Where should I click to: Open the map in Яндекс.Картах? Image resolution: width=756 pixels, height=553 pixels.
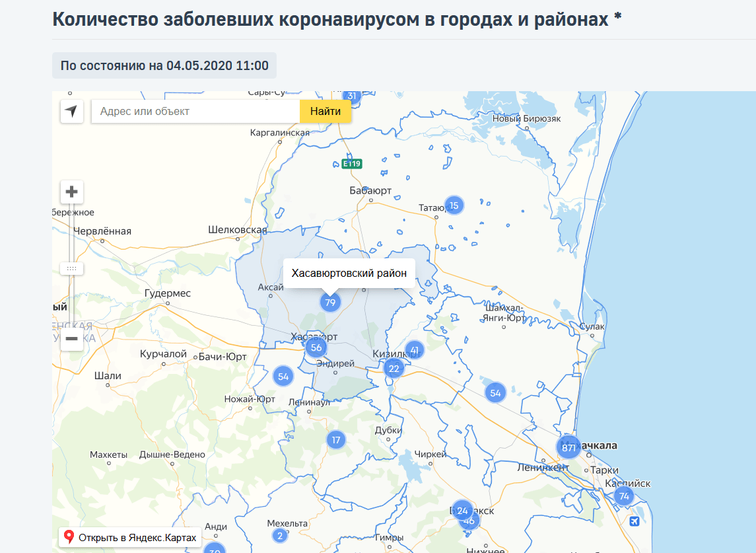tap(129, 537)
